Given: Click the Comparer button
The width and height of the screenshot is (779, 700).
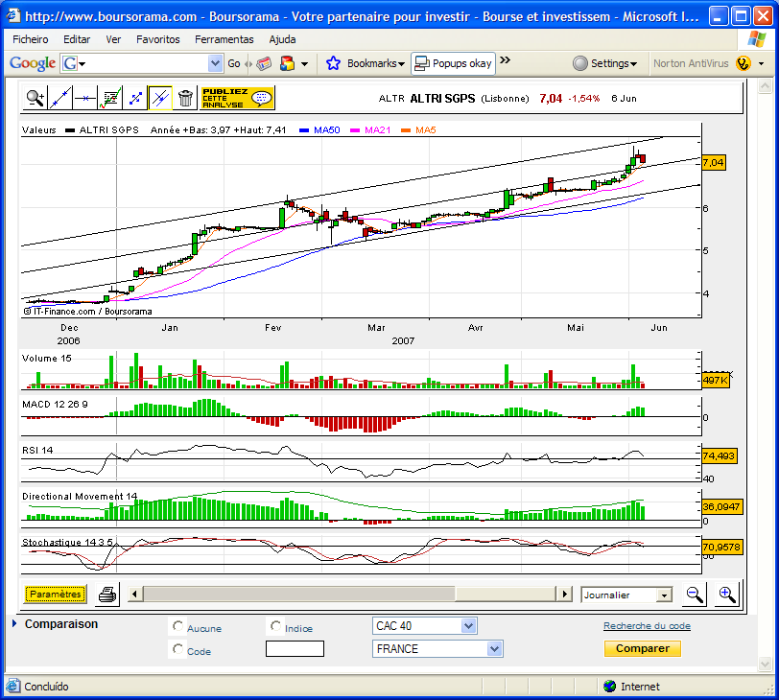Looking at the screenshot, I should click(x=643, y=648).
